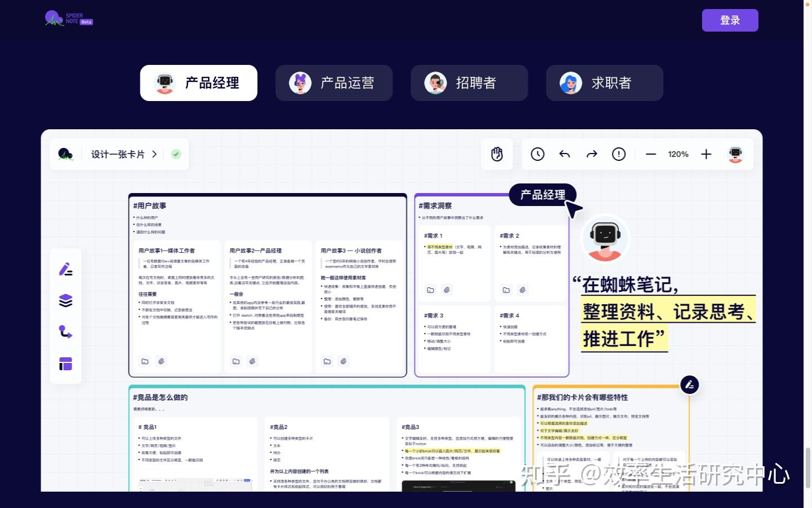Image resolution: width=812 pixels, height=508 pixels.
Task: Click the paperclip attachment icon on 需求 2 card
Action: 523,290
